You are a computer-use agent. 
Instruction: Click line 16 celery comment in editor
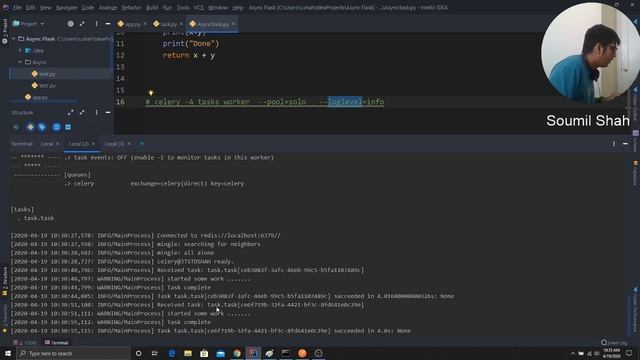click(264, 102)
